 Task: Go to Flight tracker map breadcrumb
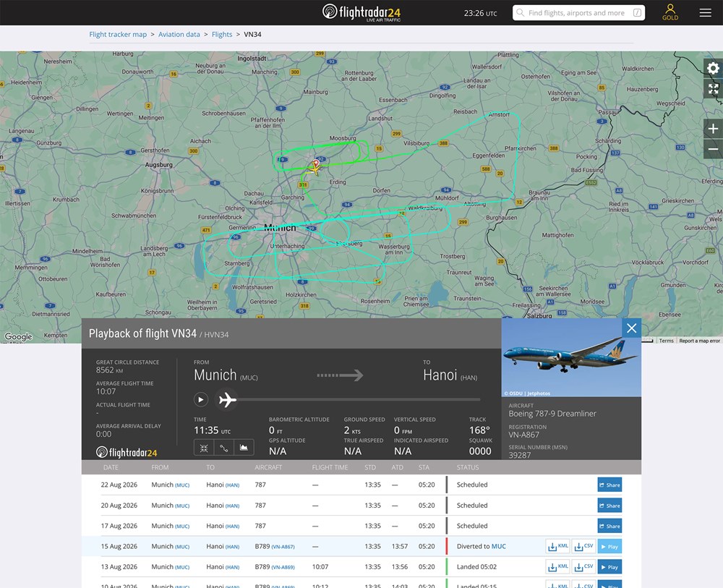118,34
